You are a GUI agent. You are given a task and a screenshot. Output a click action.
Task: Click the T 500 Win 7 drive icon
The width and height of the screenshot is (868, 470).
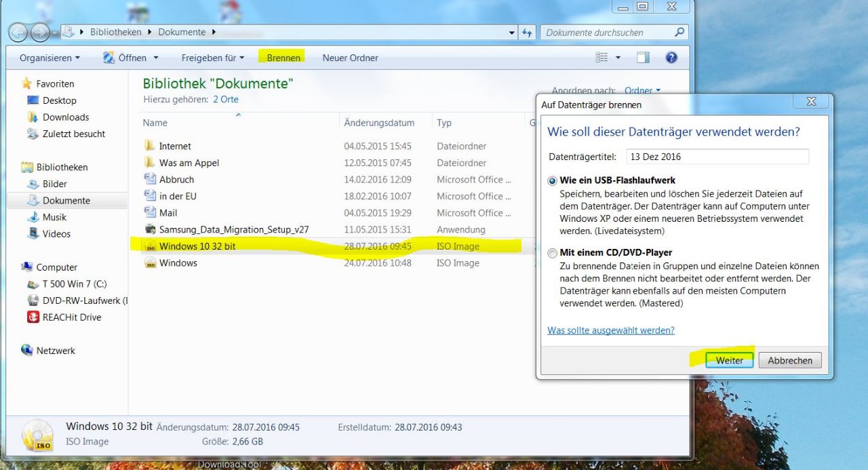point(33,283)
